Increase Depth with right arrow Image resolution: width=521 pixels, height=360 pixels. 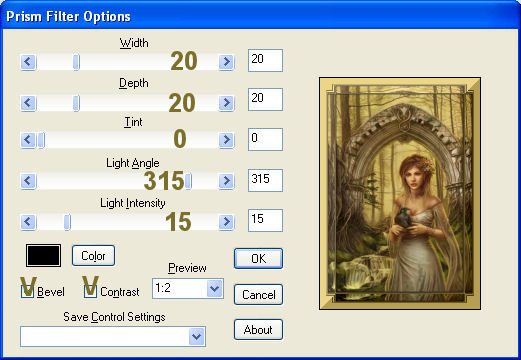pyautogui.click(x=226, y=103)
